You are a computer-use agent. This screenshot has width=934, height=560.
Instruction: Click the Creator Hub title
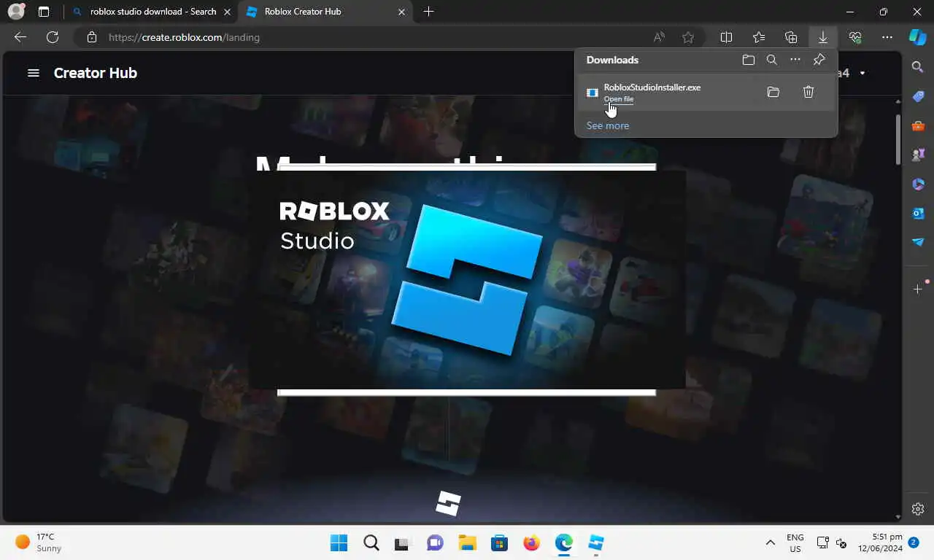[96, 73]
